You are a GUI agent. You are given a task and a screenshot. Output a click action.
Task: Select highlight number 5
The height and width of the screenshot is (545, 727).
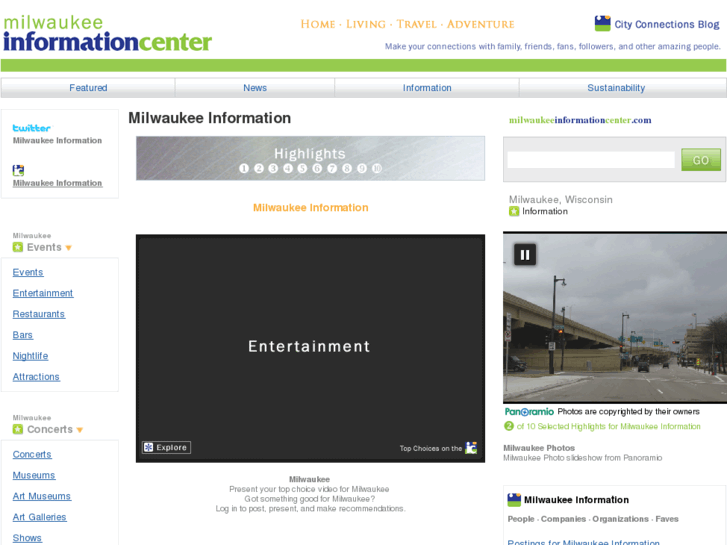click(302, 168)
